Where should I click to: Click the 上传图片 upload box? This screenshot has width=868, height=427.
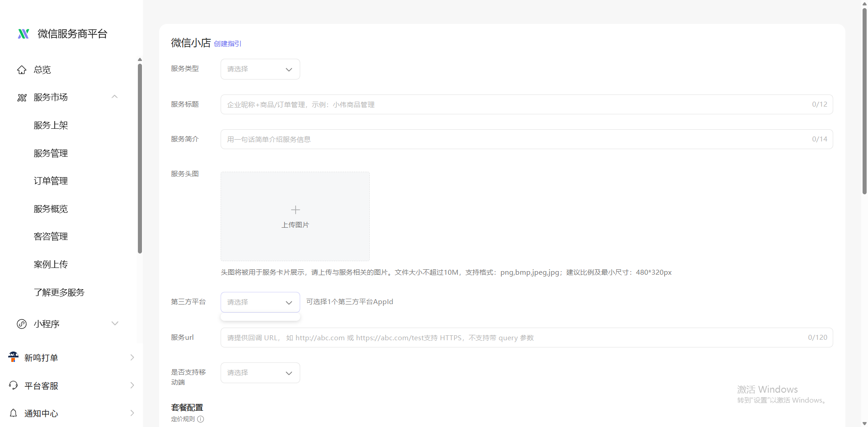coord(295,216)
